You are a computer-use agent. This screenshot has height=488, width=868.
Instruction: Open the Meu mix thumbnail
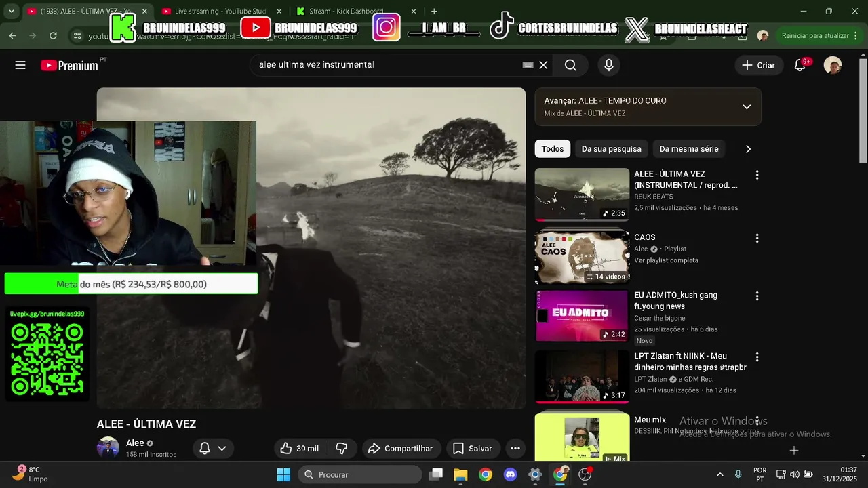pos(582,437)
